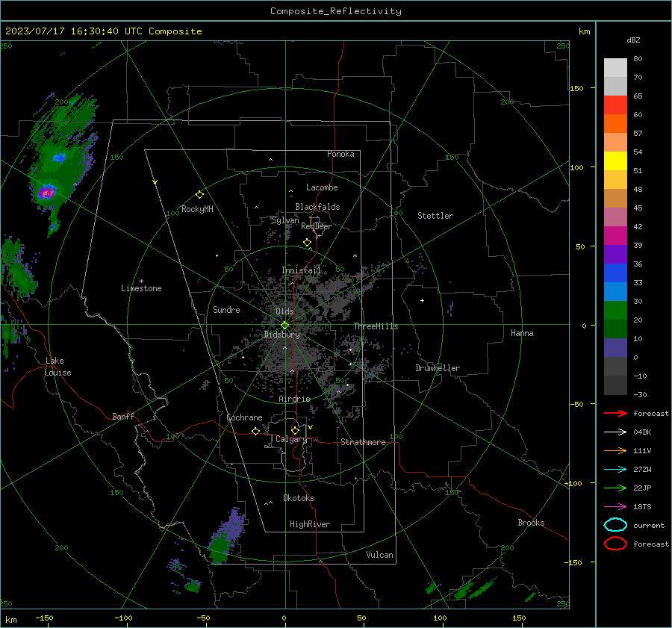The image size is (672, 628).
Task: Click the RedDeer label
Action: click(317, 226)
